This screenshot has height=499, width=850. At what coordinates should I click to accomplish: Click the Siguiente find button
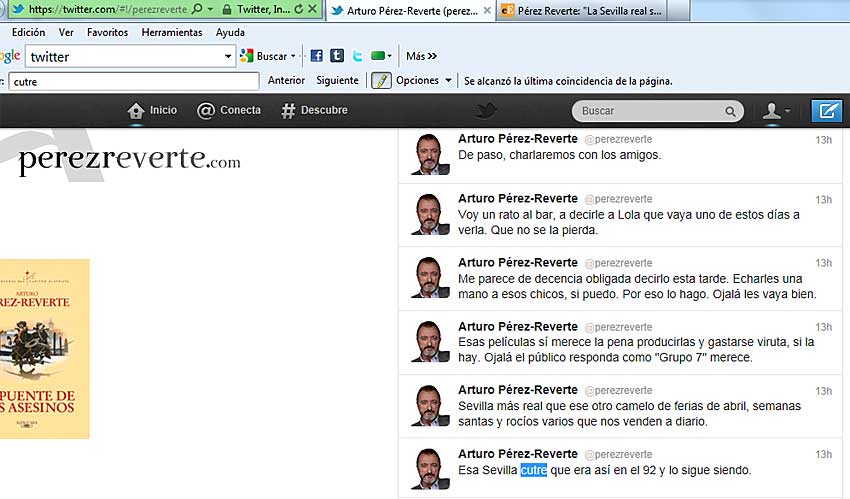point(337,81)
